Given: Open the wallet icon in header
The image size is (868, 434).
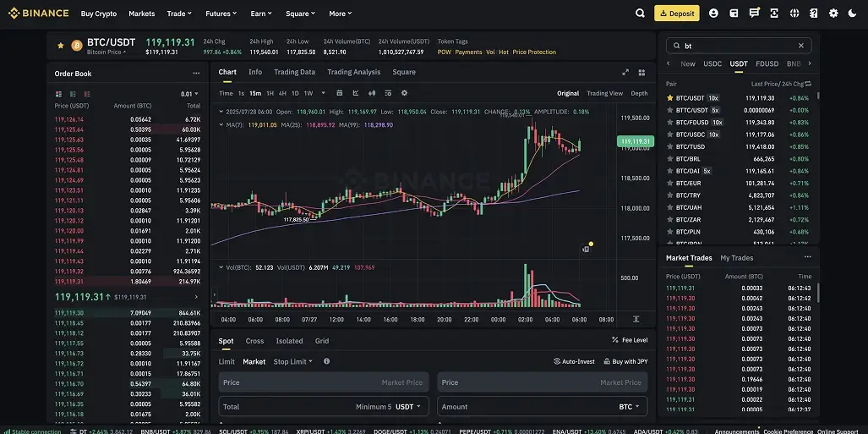Looking at the screenshot, I should pyautogui.click(x=734, y=14).
